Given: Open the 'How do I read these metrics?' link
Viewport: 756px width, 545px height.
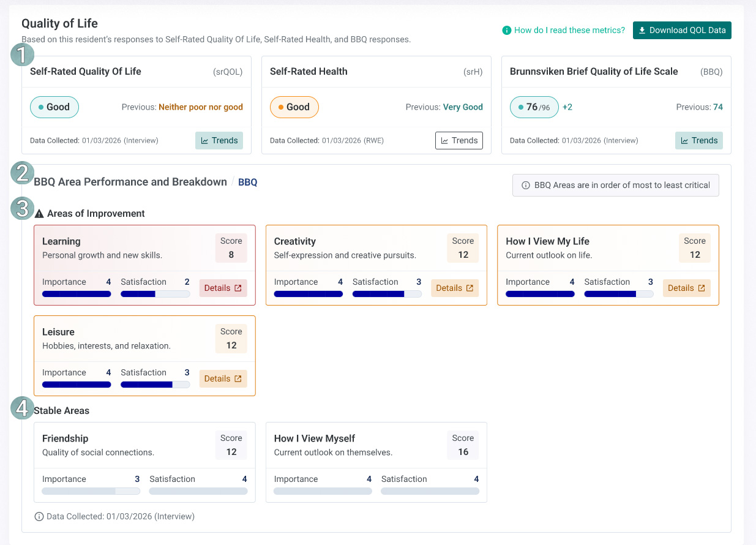Looking at the screenshot, I should 564,30.
